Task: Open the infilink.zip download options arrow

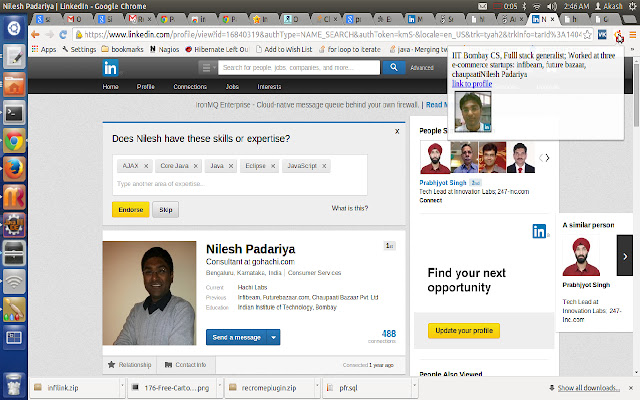Action: point(122,385)
